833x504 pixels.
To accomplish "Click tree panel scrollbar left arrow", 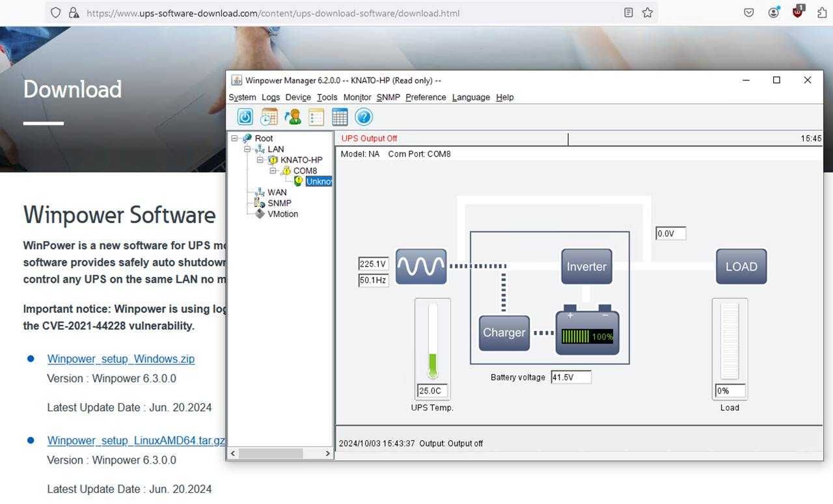I will click(x=234, y=453).
